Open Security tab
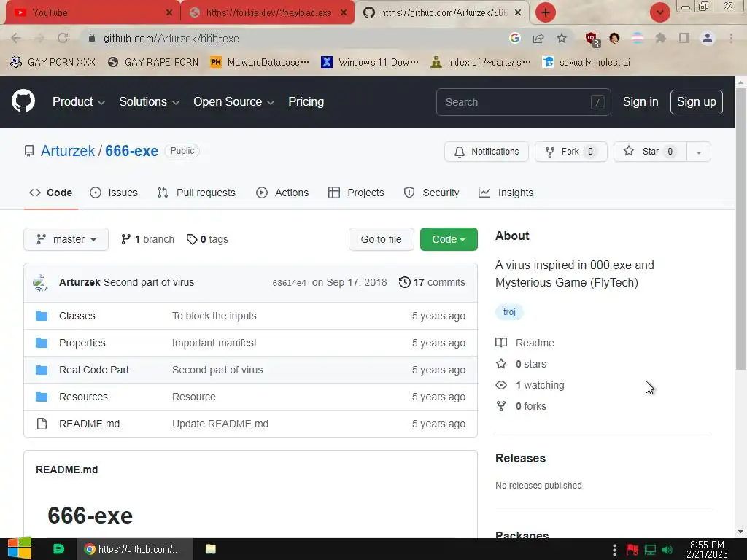Image resolution: width=747 pixels, height=560 pixels. pos(432,192)
